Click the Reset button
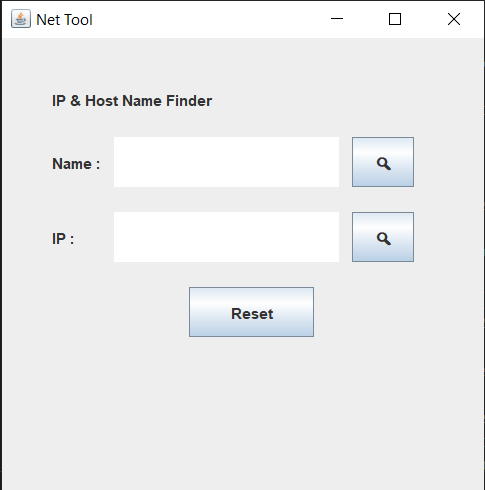This screenshot has height=490, width=485. [x=251, y=312]
